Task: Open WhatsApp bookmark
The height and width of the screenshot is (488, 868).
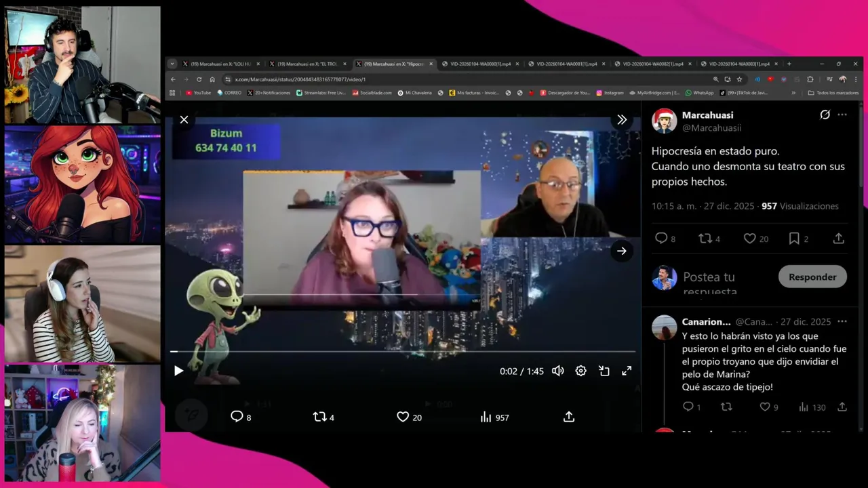Action: [699, 93]
